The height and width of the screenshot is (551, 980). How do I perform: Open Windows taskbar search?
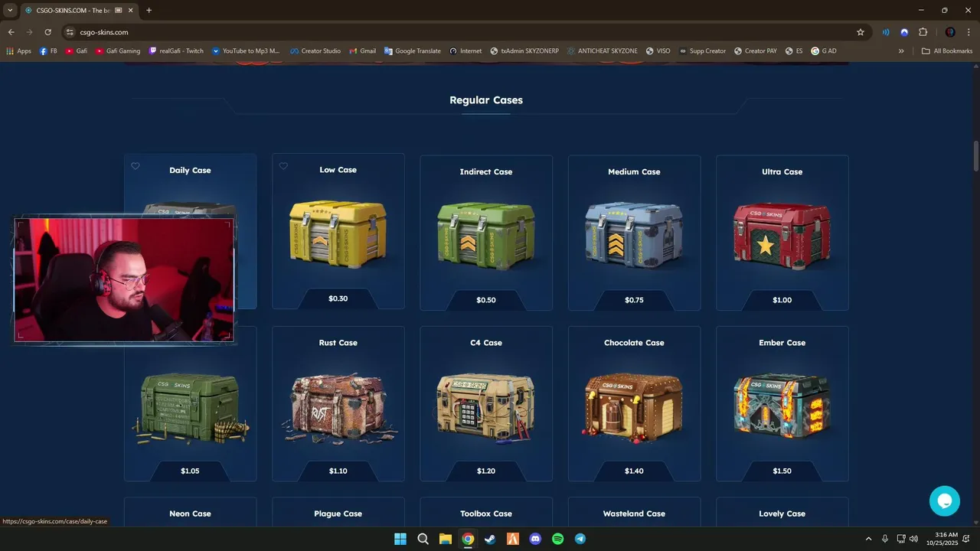tap(423, 539)
